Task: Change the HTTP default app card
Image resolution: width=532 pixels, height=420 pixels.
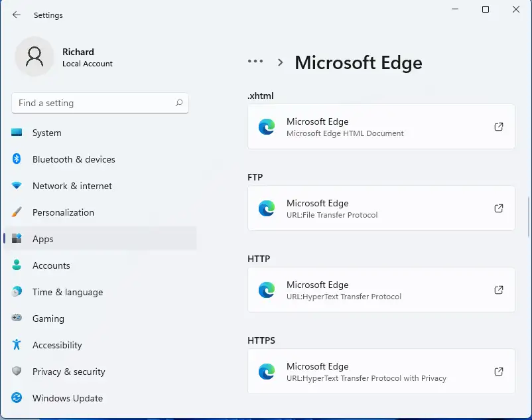Action: [381, 290]
